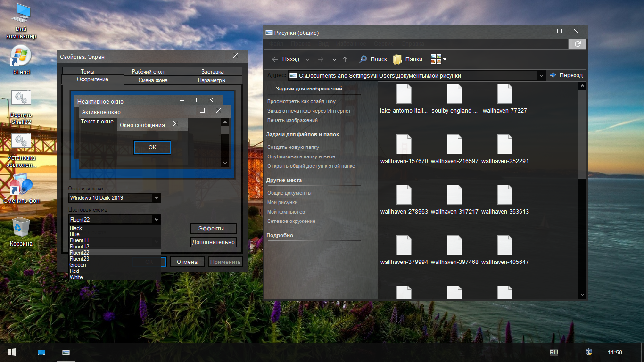
Task: Click the Переход go arrow button
Action: [x=566, y=75]
